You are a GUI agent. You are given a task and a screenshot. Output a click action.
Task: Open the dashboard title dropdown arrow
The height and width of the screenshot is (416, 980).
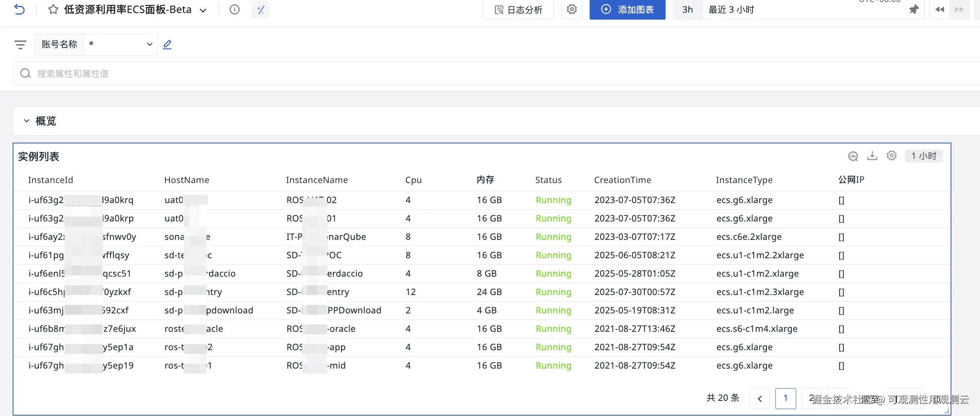[x=203, y=10]
